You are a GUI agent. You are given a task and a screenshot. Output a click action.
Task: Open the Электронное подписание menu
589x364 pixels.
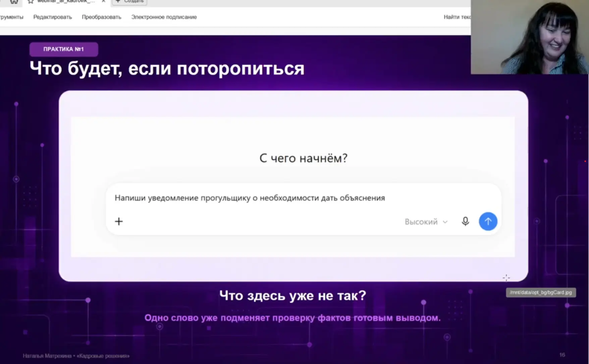tap(164, 17)
